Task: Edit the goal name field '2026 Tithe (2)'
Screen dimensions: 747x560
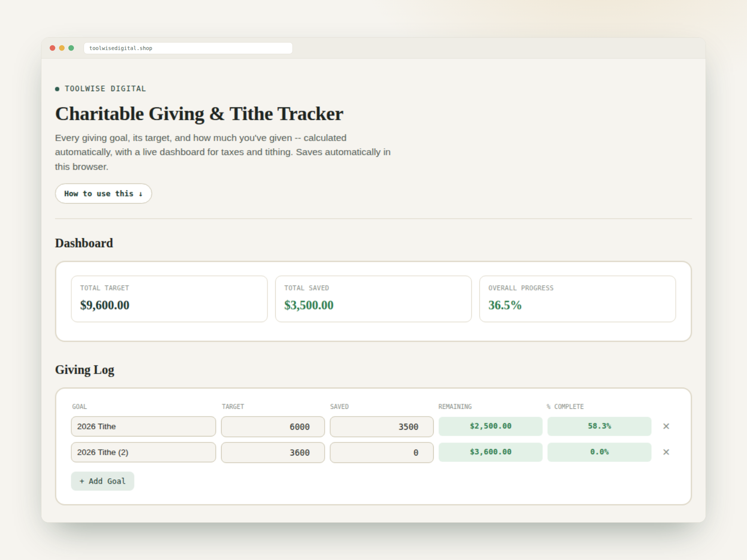Action: pyautogui.click(x=143, y=452)
